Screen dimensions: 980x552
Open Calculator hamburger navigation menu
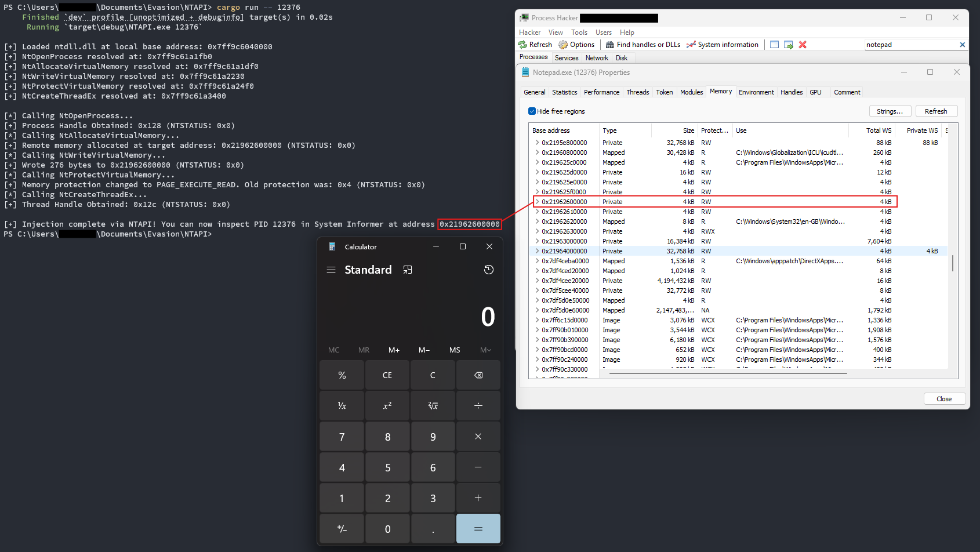pos(331,270)
